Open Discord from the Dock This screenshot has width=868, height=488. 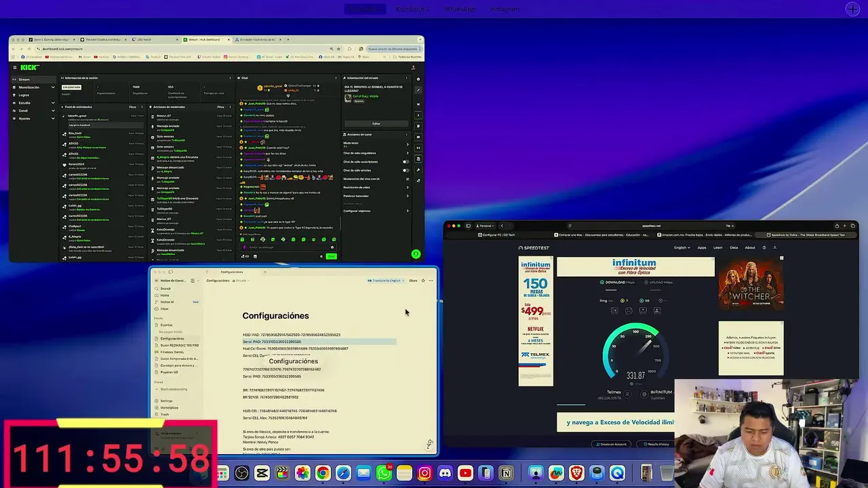pos(445,472)
